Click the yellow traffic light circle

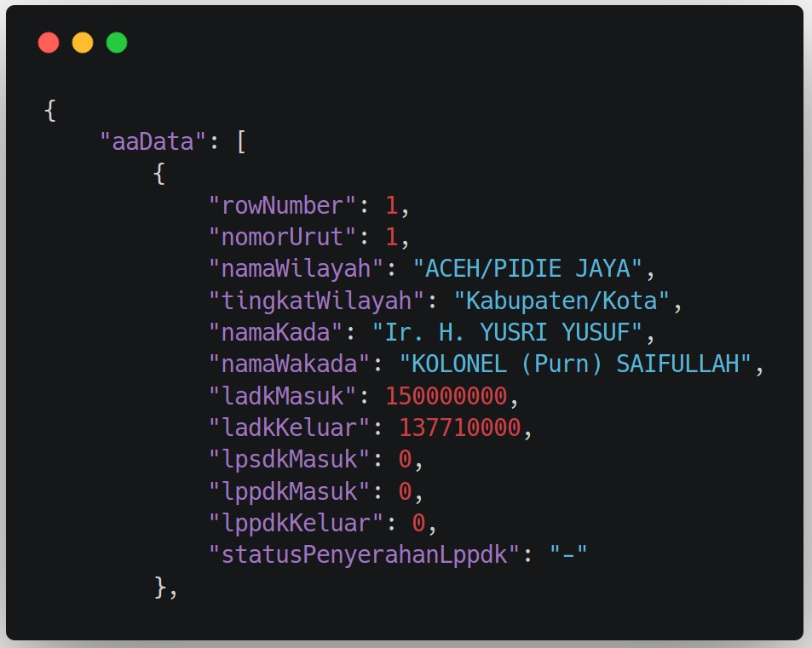point(83,42)
